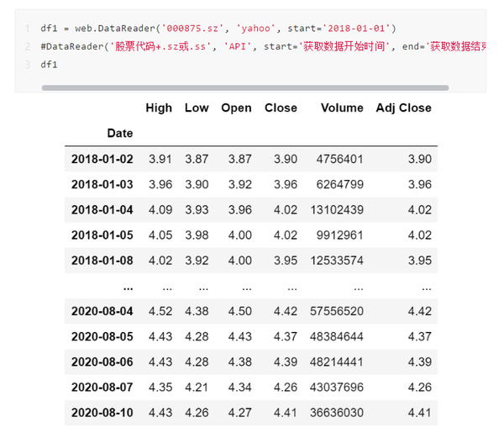Viewport: 504px width, 438px height.
Task: Click the Low column header
Action: point(197,108)
